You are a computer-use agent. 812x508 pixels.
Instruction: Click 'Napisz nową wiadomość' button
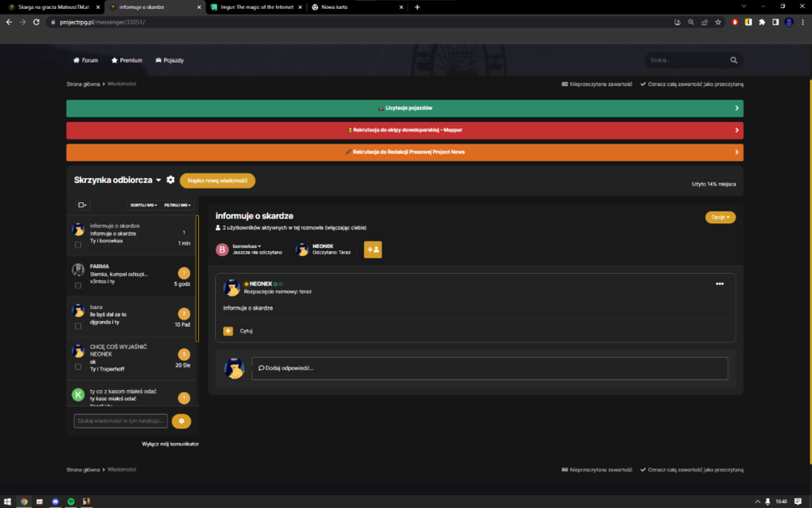[x=218, y=180]
